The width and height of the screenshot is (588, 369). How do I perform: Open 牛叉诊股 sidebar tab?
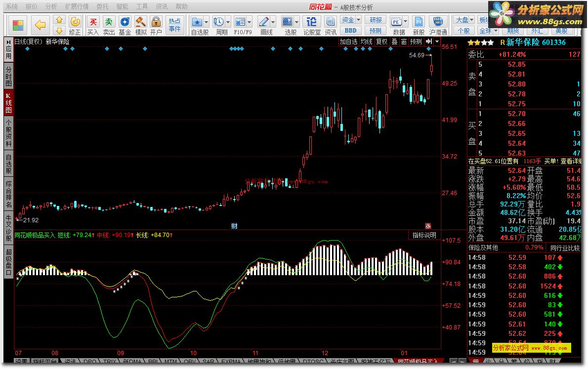(8, 228)
